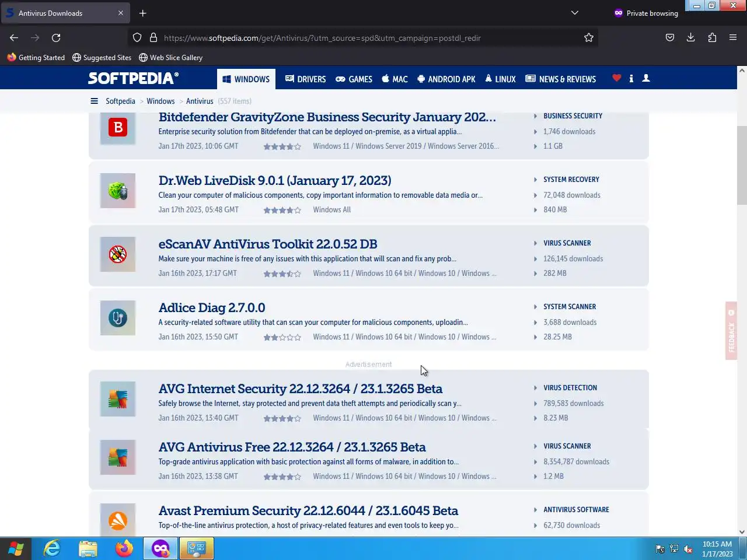The width and height of the screenshot is (747, 560).
Task: Click the ANTIVIRUS SOFTWARE category label
Action: tap(576, 510)
